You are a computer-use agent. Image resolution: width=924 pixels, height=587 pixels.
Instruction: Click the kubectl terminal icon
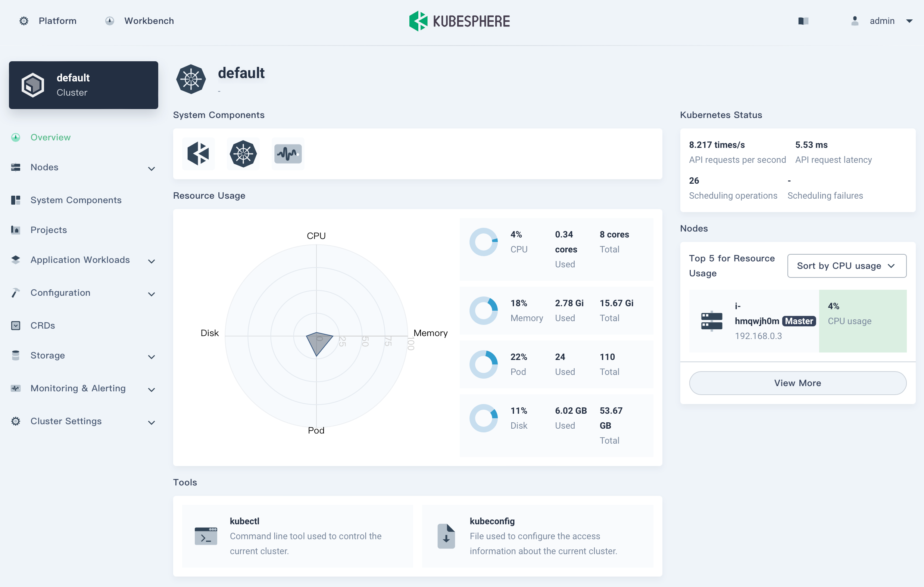(206, 536)
